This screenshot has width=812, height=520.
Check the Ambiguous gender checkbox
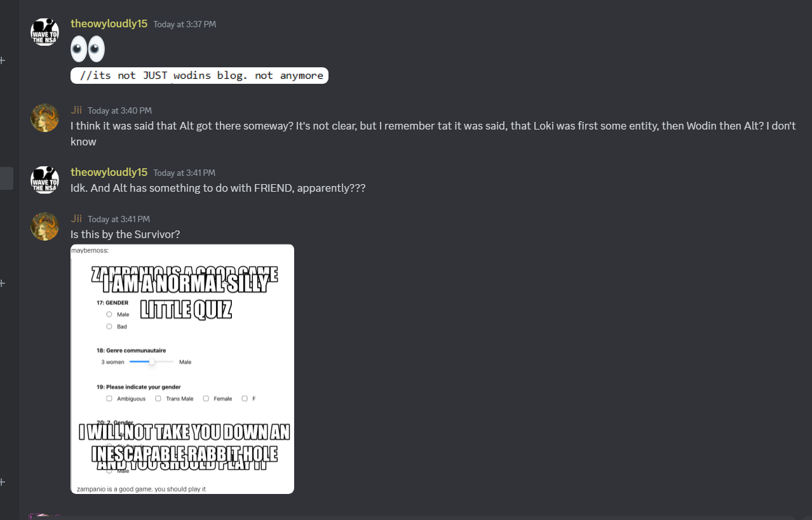click(109, 399)
